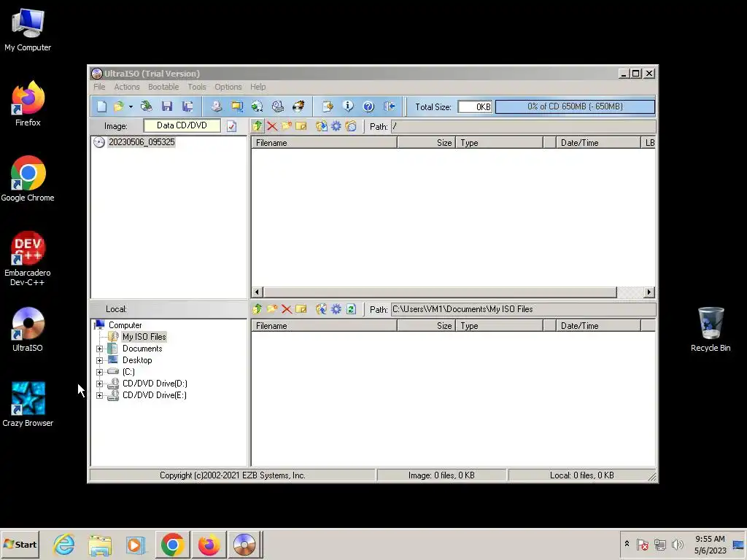Click the local pane Up folder icon
This screenshot has width=747, height=560.
pyautogui.click(x=258, y=309)
